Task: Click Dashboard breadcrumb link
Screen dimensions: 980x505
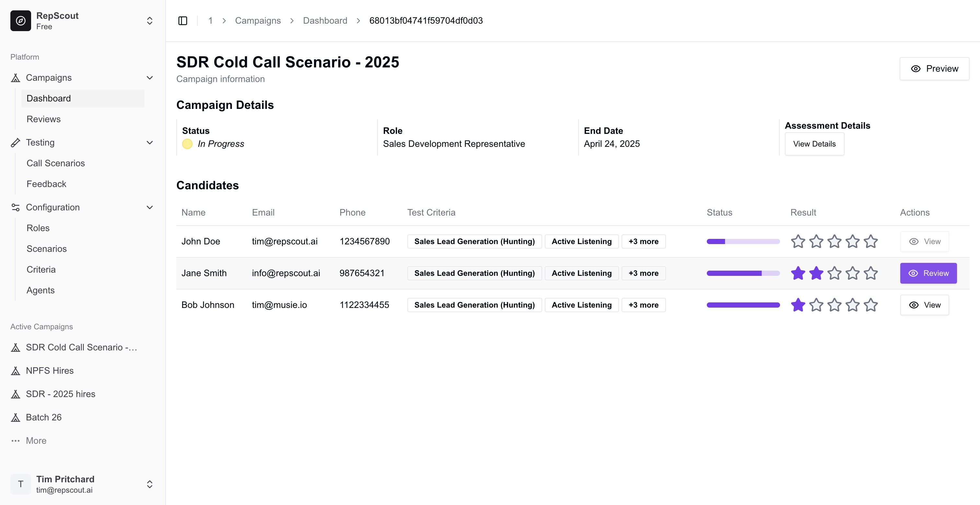Action: tap(325, 20)
